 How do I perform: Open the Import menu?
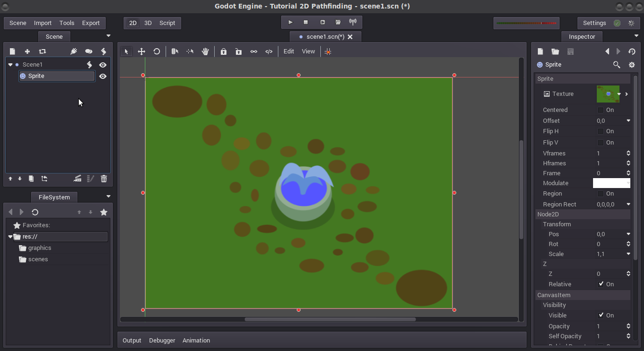pos(42,23)
